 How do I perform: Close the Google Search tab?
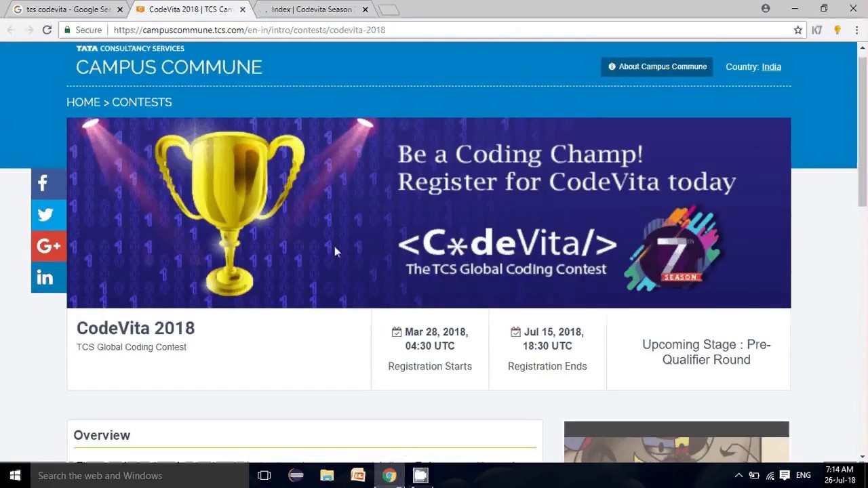(x=120, y=9)
